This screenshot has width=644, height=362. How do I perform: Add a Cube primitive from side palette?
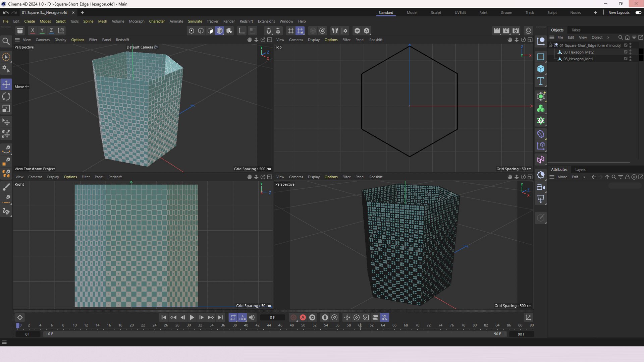pos(541,69)
